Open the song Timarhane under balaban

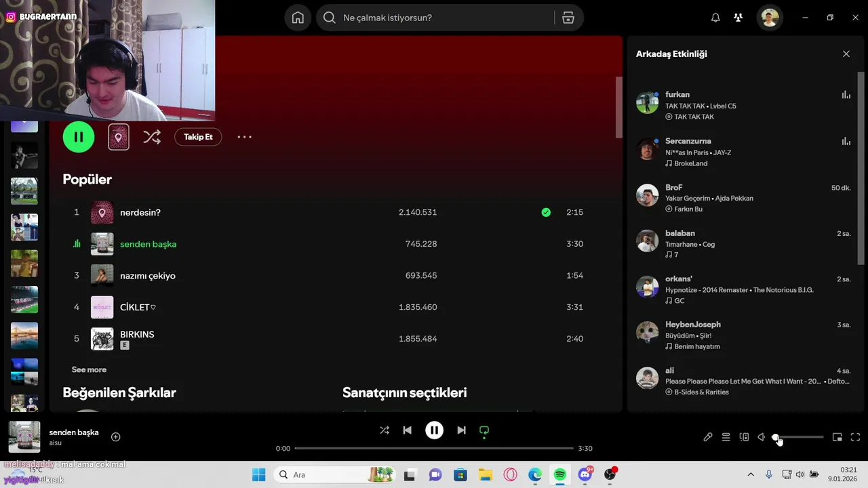[x=682, y=244]
